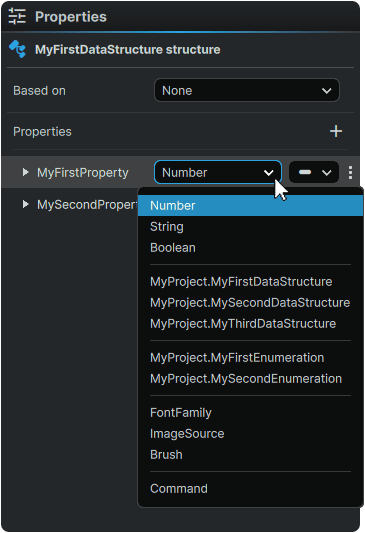Click the MyFirstDataStructure structure heading

(x=127, y=50)
